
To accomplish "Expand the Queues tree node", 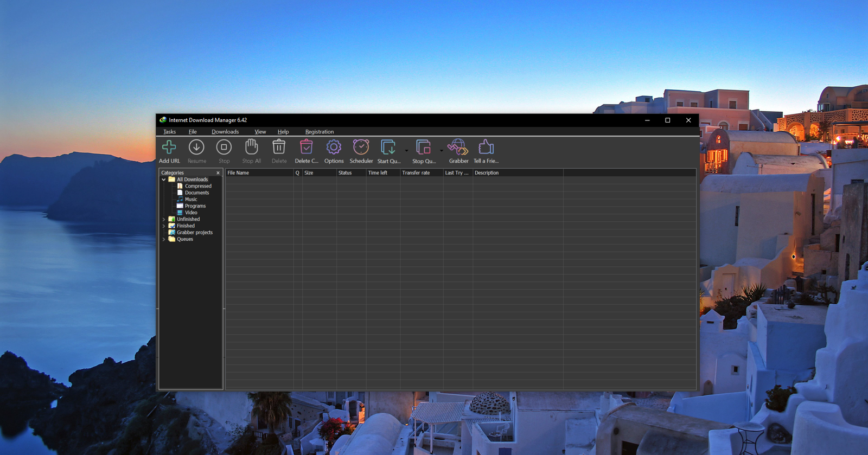I will point(164,239).
